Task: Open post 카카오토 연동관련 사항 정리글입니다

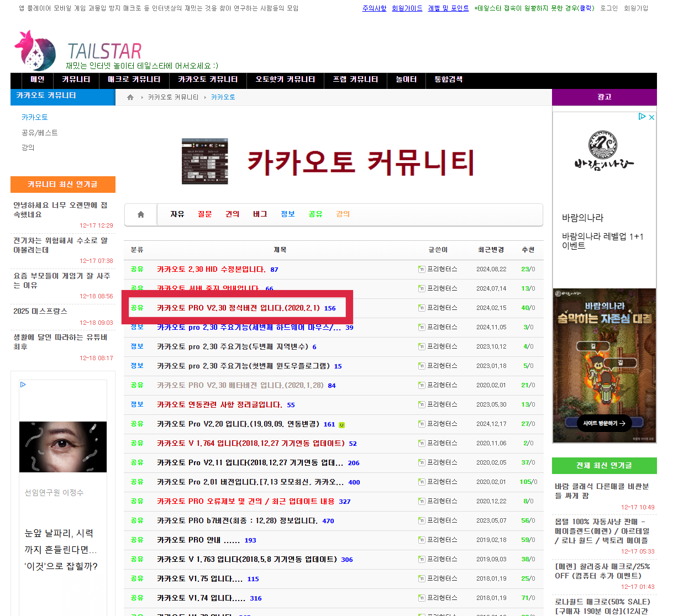Action: [219, 405]
